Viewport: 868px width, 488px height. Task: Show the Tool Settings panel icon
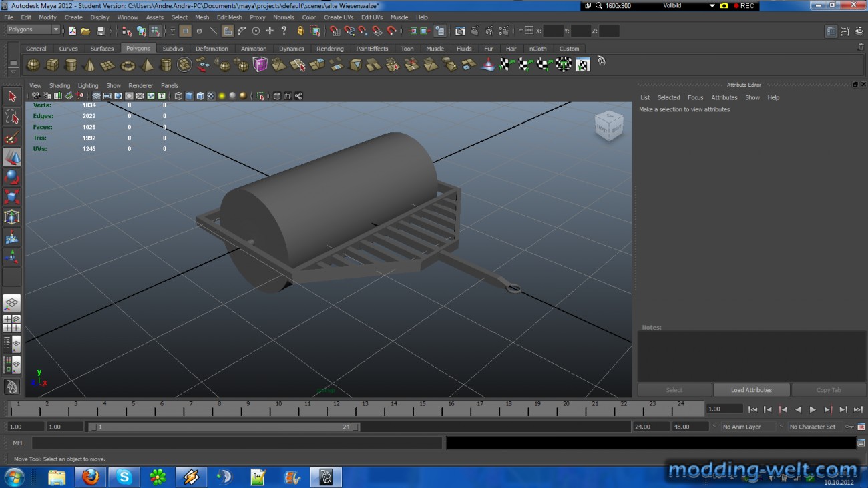point(845,31)
